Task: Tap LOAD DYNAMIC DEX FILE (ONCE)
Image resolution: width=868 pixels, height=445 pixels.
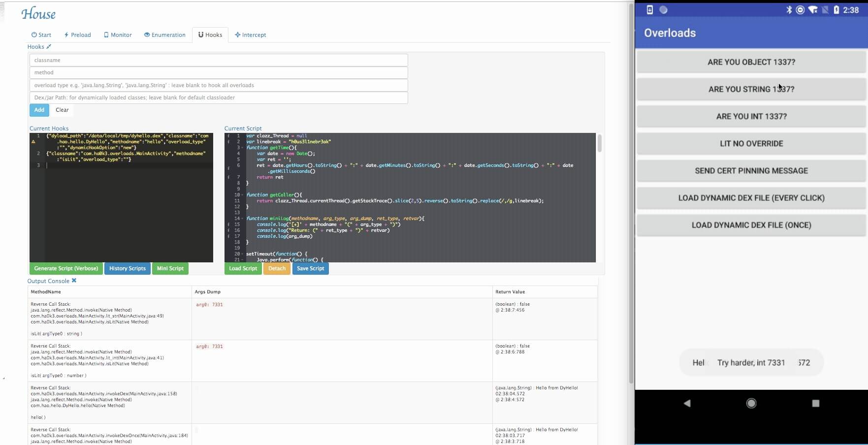Action: (x=751, y=225)
